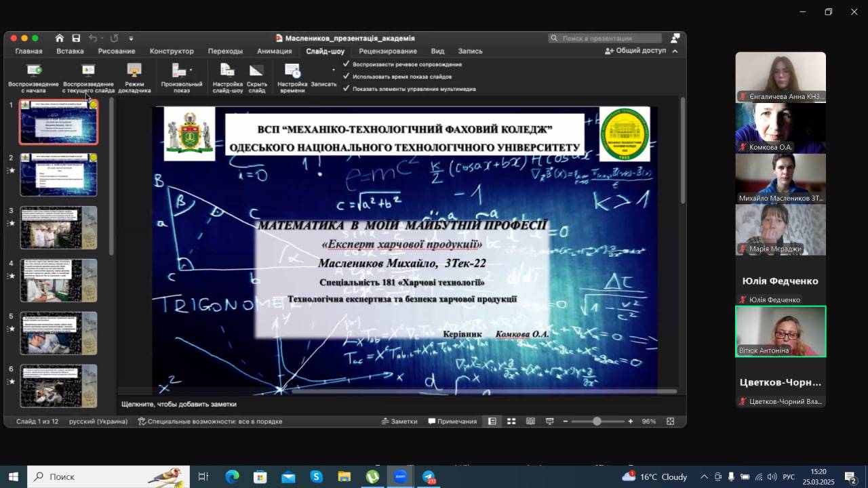Screen dimensions: 868x488
Task: Open Рисование ribbon tab
Action: pyautogui.click(x=116, y=51)
